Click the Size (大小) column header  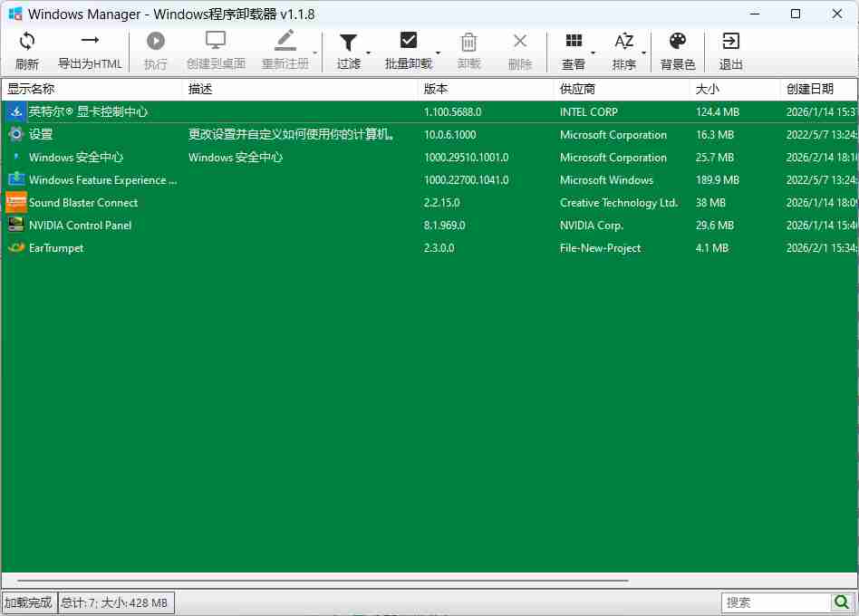[734, 89]
